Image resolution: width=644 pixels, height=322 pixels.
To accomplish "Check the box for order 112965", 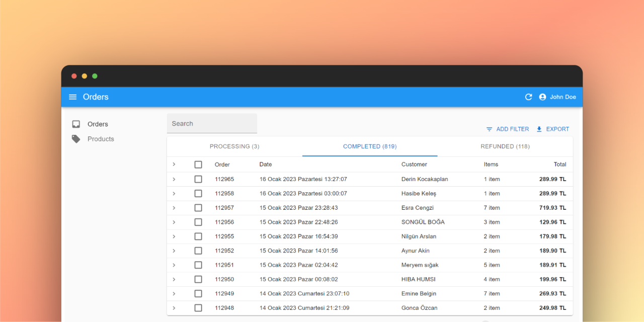I will pyautogui.click(x=198, y=179).
